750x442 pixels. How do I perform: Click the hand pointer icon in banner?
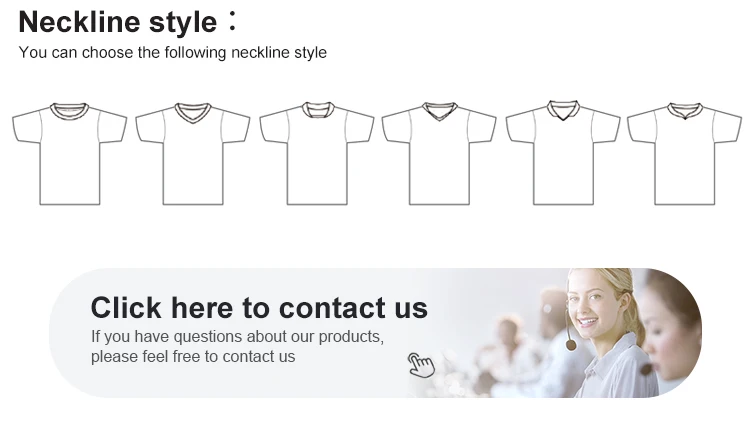pos(421,365)
